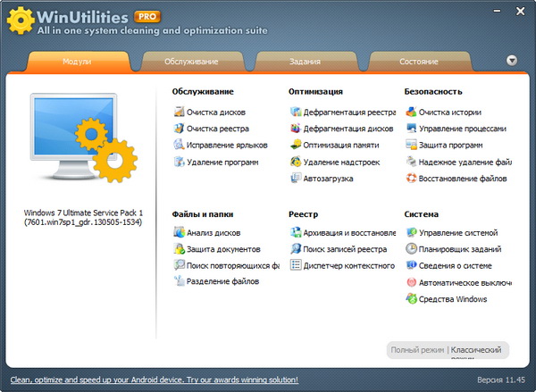The width and height of the screenshot is (536, 392).
Task: Click the Android device promotion link
Action: coord(154,379)
